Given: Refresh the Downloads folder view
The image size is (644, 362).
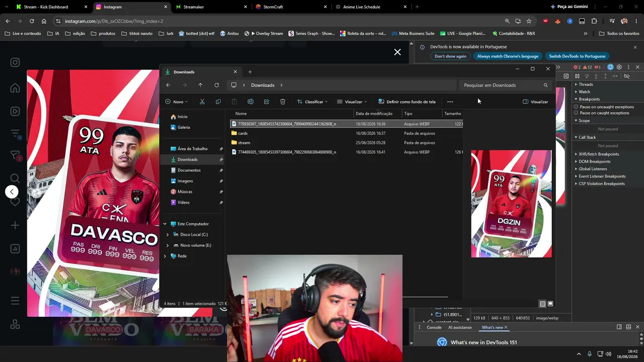Looking at the screenshot, I should click(x=216, y=85).
